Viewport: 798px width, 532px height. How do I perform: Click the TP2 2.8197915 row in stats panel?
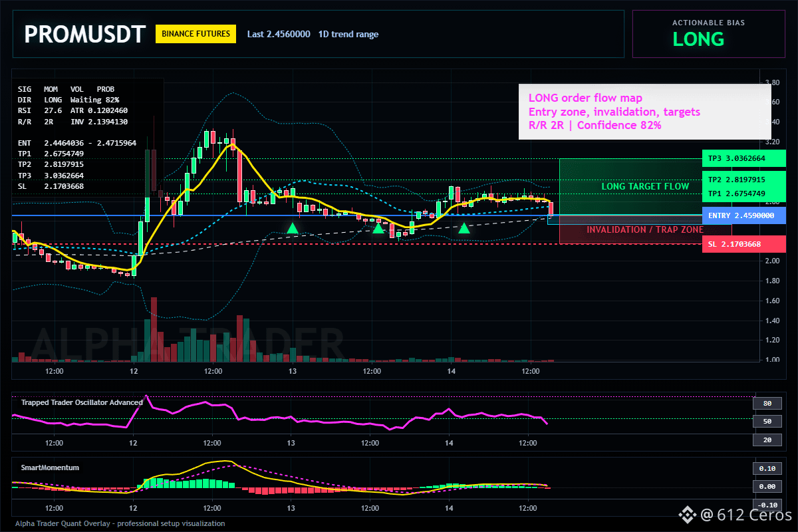(x=51, y=164)
